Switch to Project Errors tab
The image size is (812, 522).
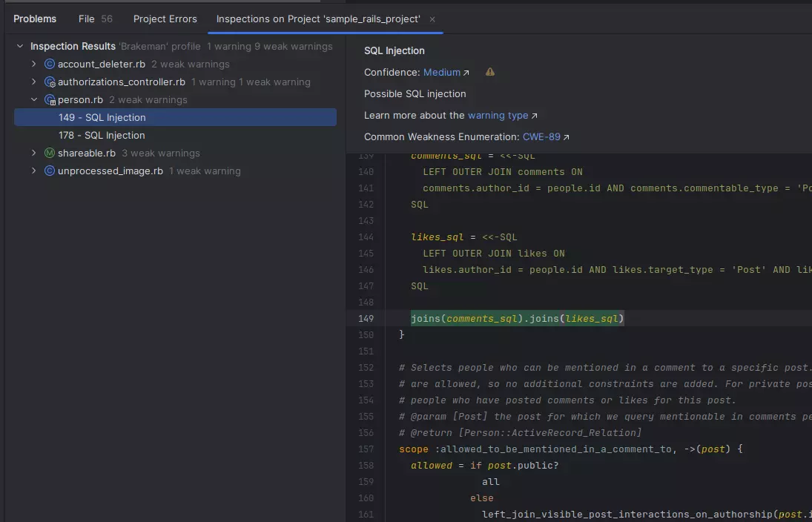165,19
